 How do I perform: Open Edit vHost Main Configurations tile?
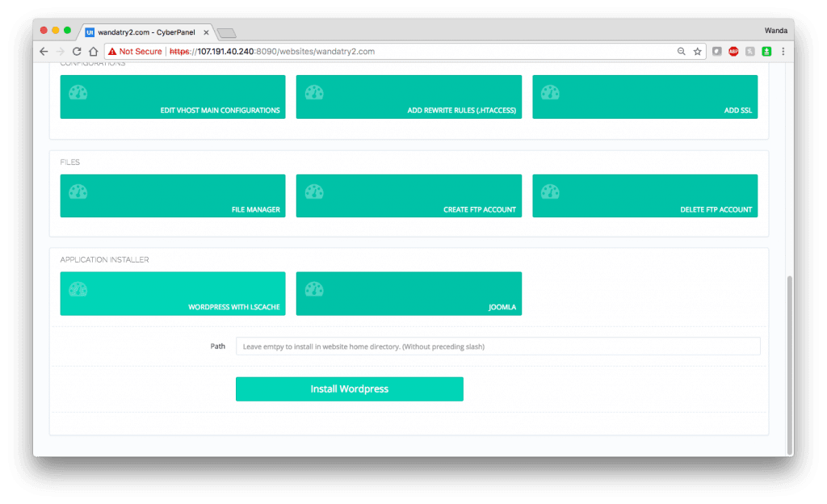coord(173,97)
